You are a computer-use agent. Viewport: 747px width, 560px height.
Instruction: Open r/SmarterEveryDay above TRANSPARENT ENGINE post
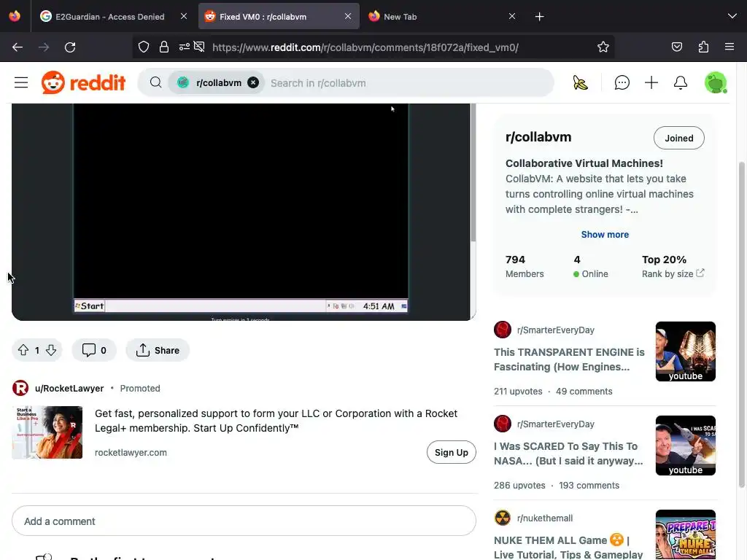(x=555, y=330)
